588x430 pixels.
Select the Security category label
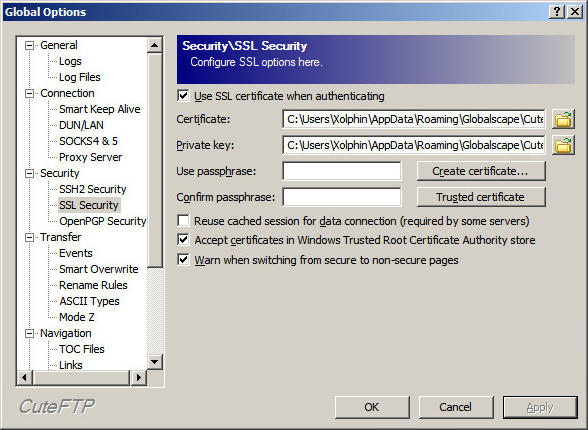(60, 173)
